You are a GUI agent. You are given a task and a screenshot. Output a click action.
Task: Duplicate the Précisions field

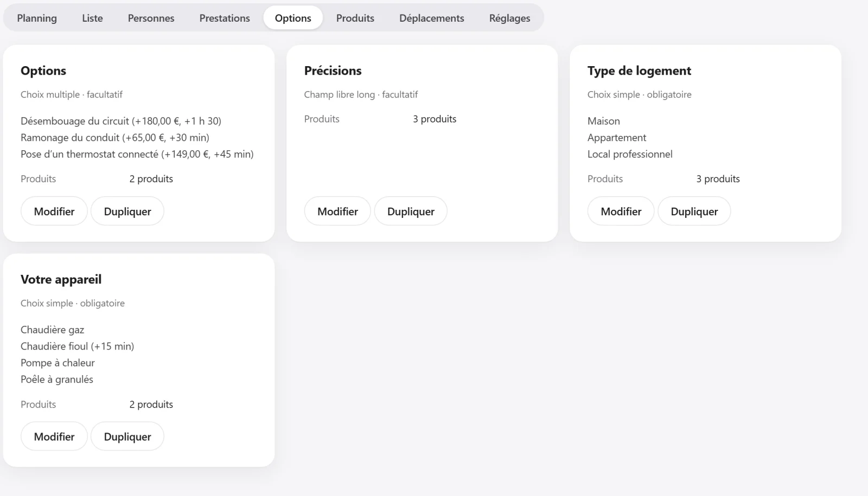tap(411, 211)
